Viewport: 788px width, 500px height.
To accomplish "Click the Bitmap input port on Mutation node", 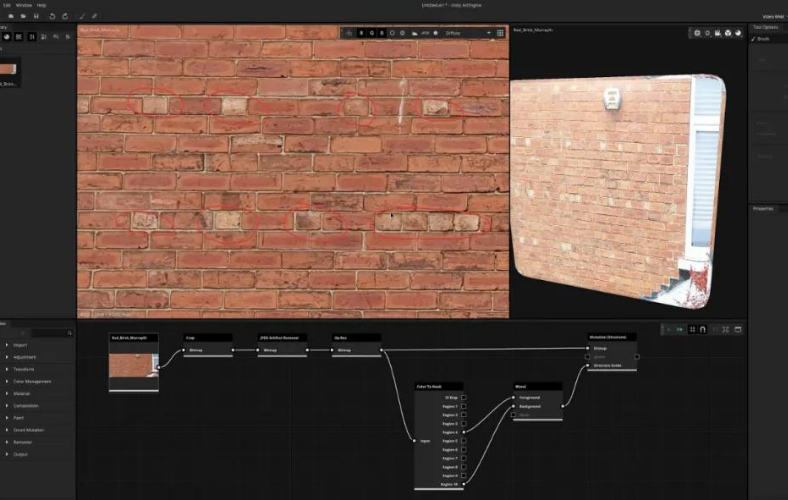I will (587, 348).
